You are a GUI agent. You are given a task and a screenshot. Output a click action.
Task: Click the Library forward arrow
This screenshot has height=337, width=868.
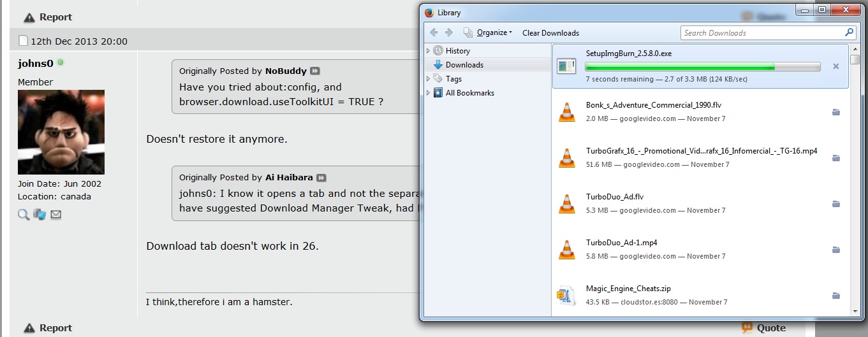tap(449, 32)
